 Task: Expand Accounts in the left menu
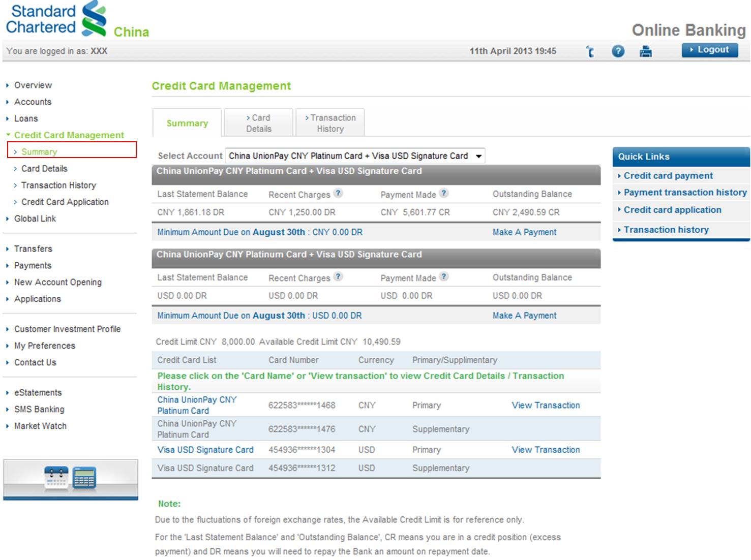[x=33, y=102]
